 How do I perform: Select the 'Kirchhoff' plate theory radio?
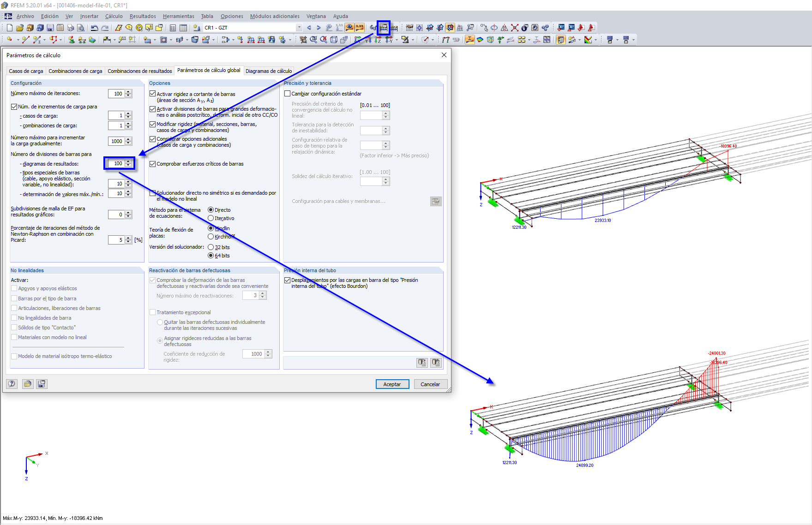[x=211, y=237]
